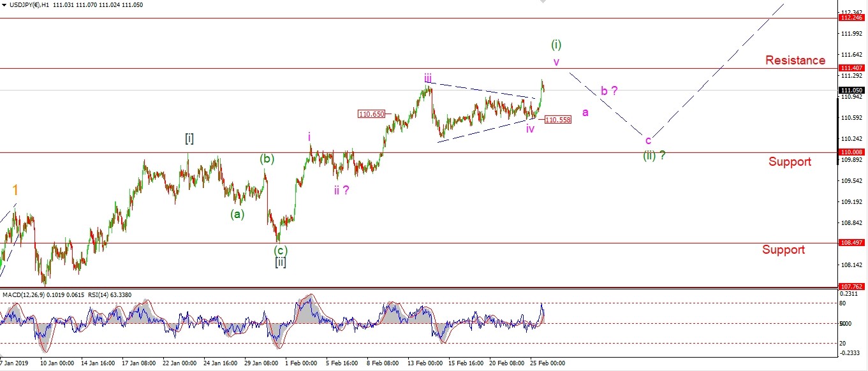Viewport: 868px width, 371px height.
Task: Click the orange wave 1 label
Action: pyautogui.click(x=15, y=190)
